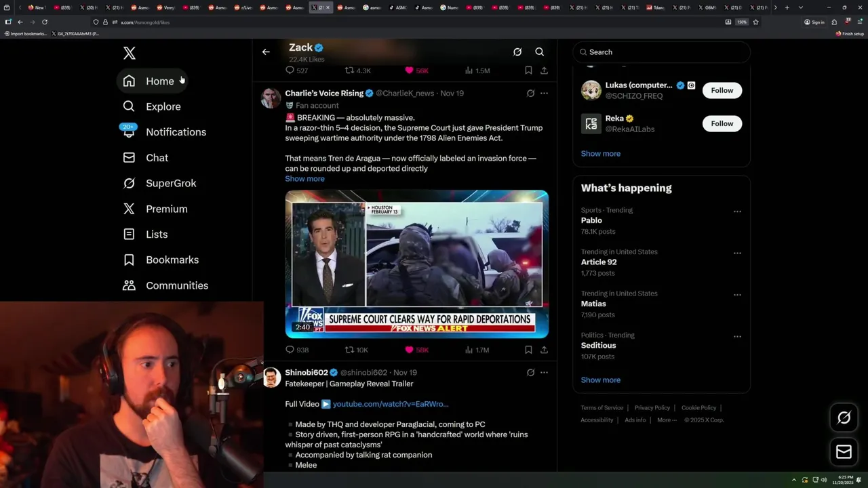Click the Grok icon in Zack's profile header

point(517,52)
